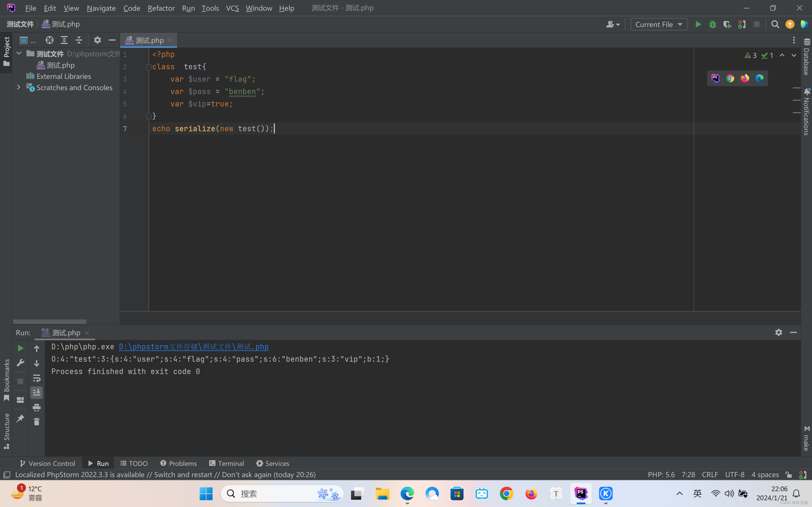Click the Coverage tool icon
Image resolution: width=812 pixels, height=507 pixels.
(x=727, y=24)
